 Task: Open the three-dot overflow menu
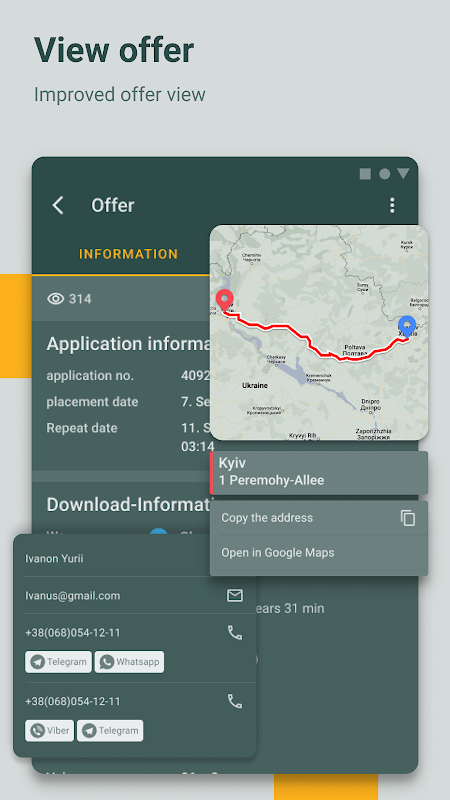point(392,205)
